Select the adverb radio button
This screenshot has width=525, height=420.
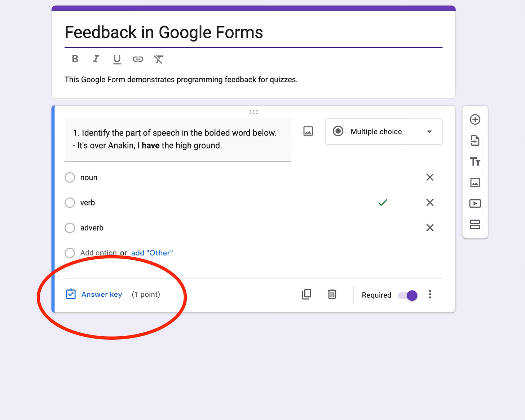(x=70, y=228)
